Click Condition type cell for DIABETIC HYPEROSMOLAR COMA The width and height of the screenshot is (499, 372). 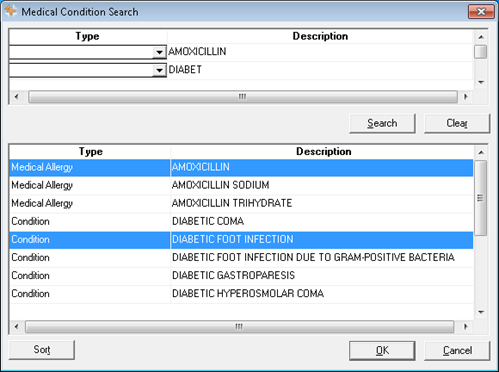point(90,294)
